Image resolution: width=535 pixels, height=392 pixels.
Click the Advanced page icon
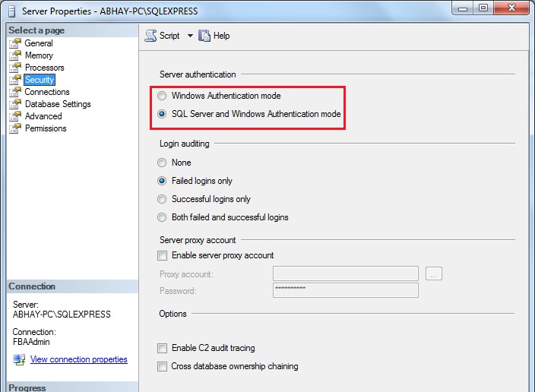point(15,116)
